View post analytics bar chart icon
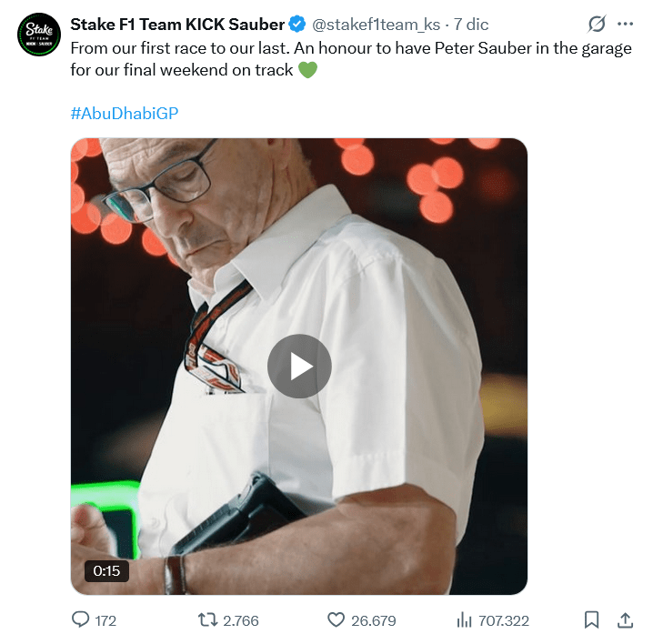 tap(464, 620)
